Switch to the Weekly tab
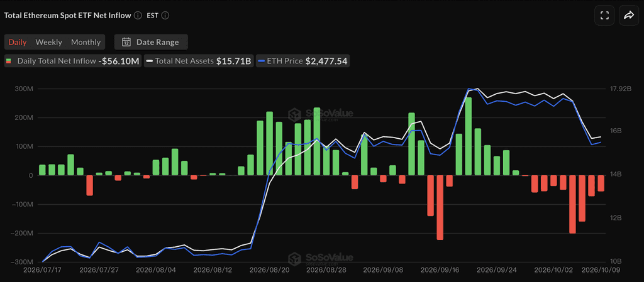The width and height of the screenshot is (644, 282). [x=49, y=42]
